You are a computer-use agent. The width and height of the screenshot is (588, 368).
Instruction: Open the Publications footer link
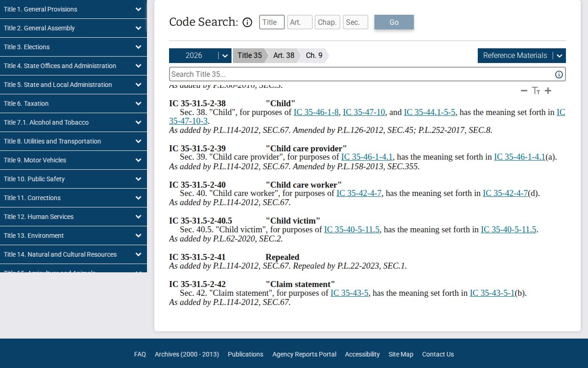pos(246,354)
